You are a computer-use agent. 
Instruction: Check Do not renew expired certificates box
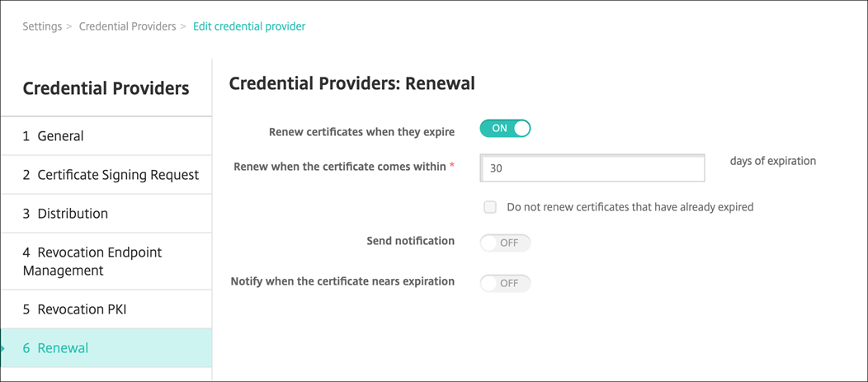tap(490, 207)
